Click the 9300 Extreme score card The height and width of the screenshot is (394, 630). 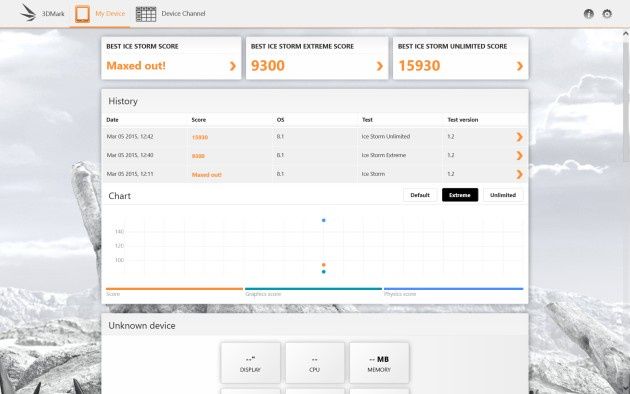(317, 58)
